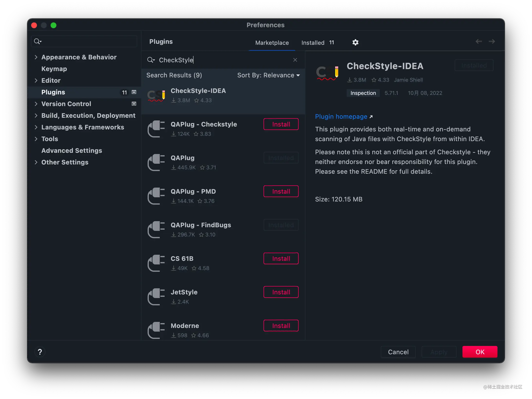Click the Inspection tag label

363,93
